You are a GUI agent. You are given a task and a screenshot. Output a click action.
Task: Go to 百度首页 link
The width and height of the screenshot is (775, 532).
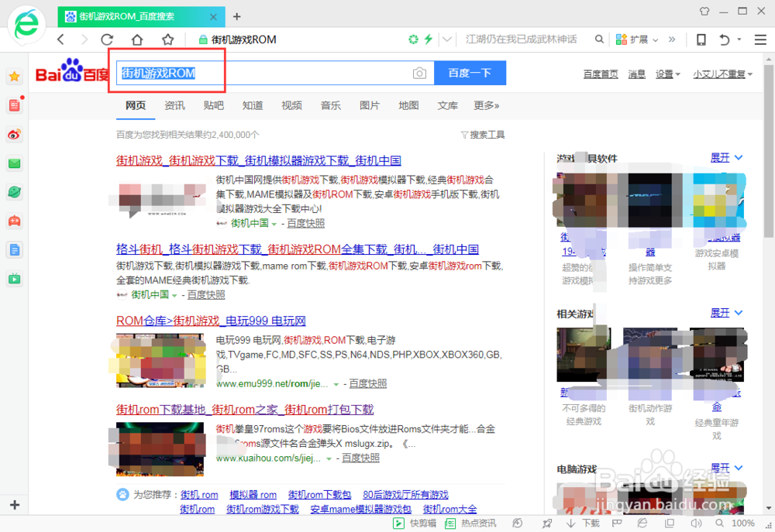click(601, 74)
